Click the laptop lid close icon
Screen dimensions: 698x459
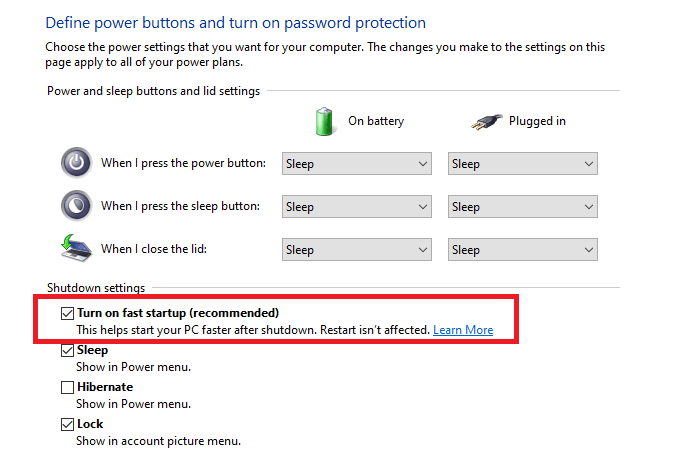pos(76,248)
